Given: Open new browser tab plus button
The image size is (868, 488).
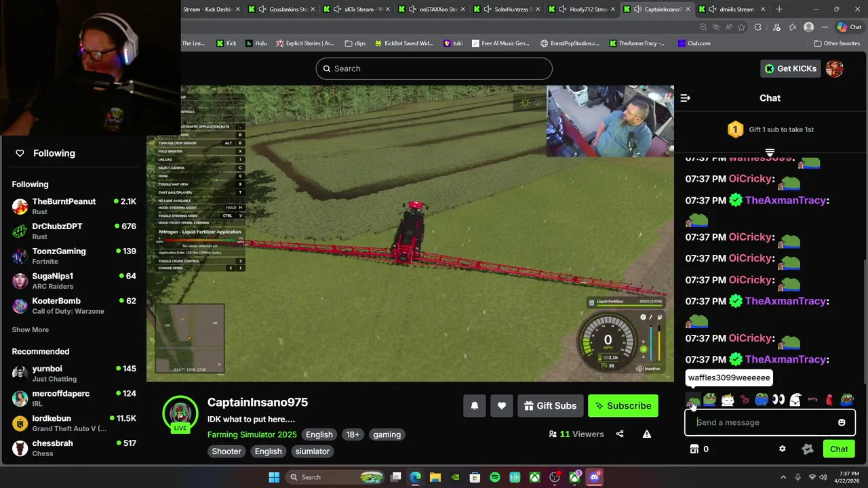Looking at the screenshot, I should click(779, 9).
